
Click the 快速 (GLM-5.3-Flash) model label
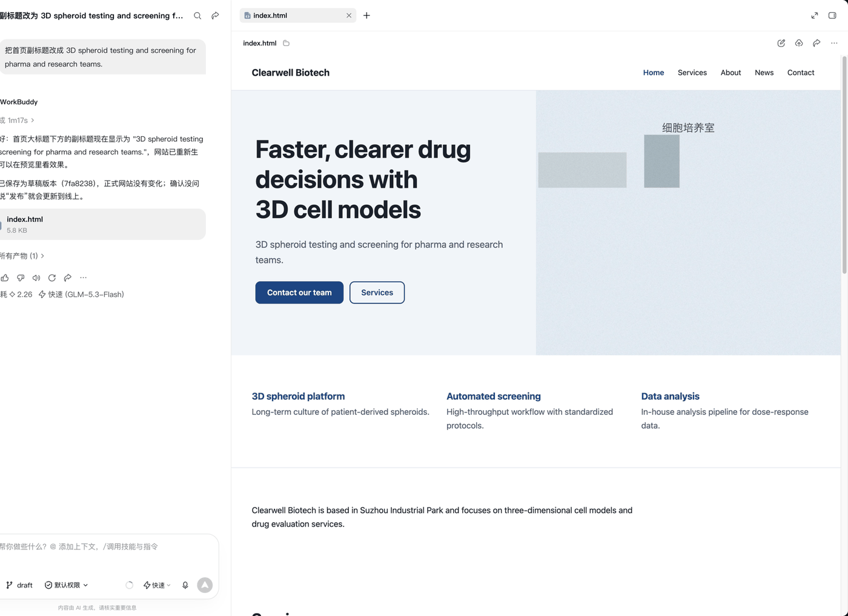[x=81, y=294]
